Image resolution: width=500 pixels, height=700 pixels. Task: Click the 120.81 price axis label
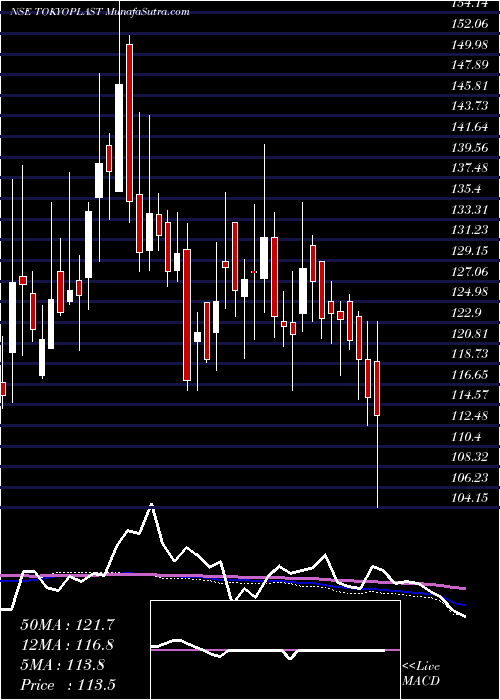click(469, 333)
